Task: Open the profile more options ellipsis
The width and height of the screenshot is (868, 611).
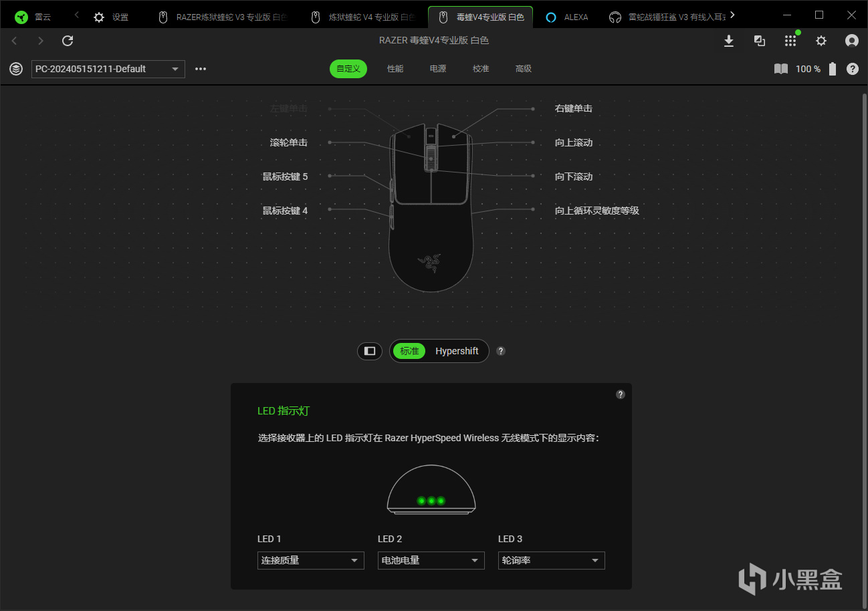Action: coord(201,69)
